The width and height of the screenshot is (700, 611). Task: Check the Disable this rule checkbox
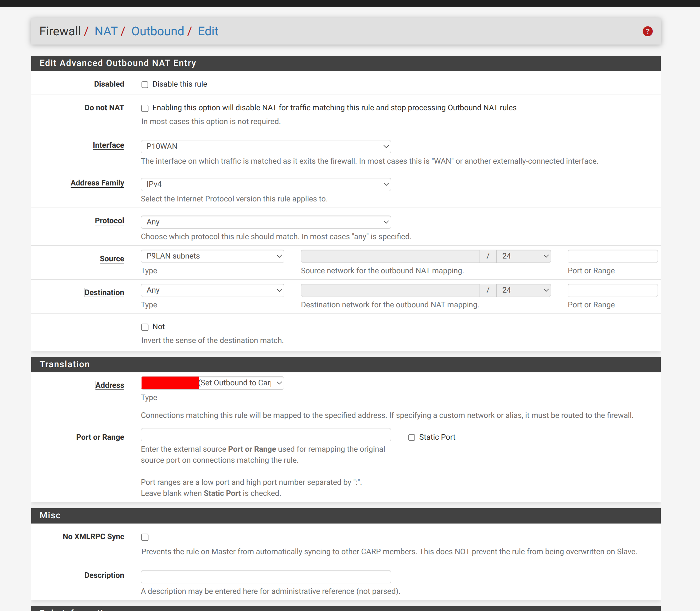point(145,84)
